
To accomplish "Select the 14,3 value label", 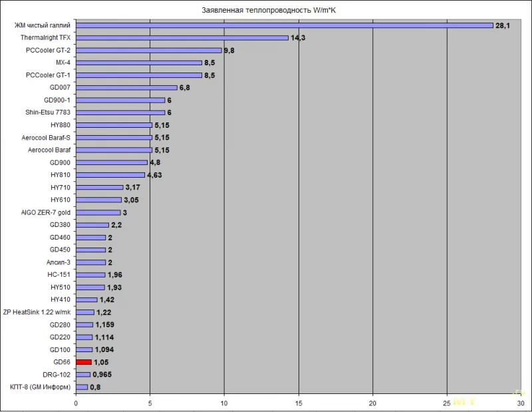I will click(298, 38).
